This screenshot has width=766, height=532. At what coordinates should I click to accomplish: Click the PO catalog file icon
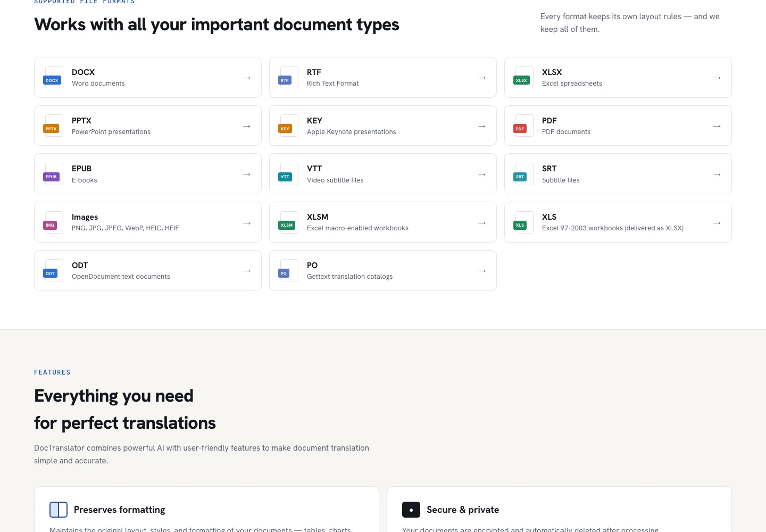click(x=288, y=271)
